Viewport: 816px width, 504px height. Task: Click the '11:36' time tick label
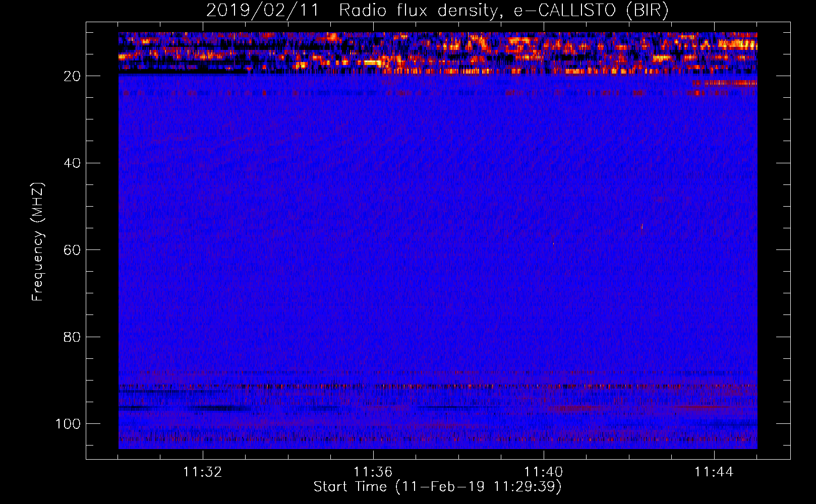[x=373, y=472]
